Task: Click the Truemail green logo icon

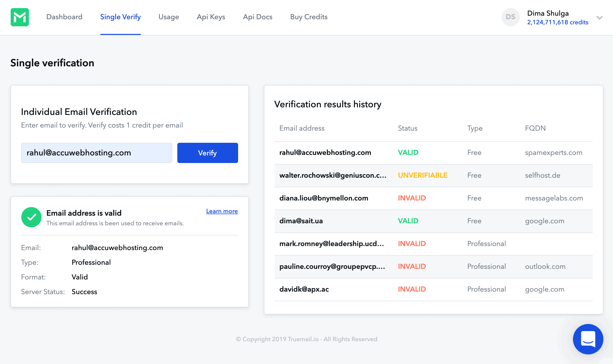Action: [20, 17]
